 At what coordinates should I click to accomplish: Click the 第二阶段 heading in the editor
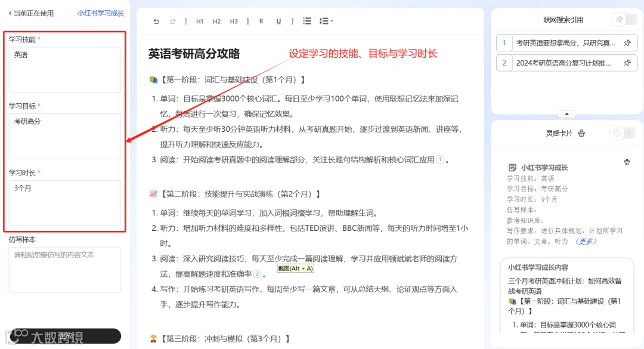coord(236,194)
